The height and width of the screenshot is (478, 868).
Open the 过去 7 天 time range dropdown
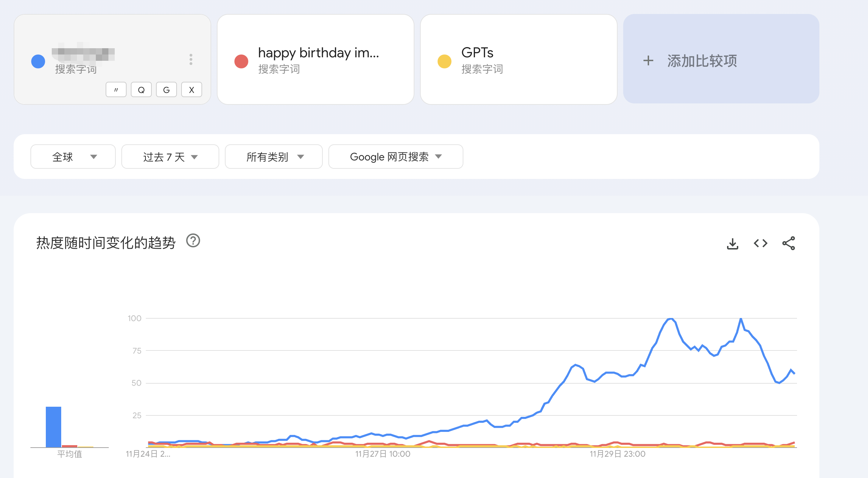(170, 157)
